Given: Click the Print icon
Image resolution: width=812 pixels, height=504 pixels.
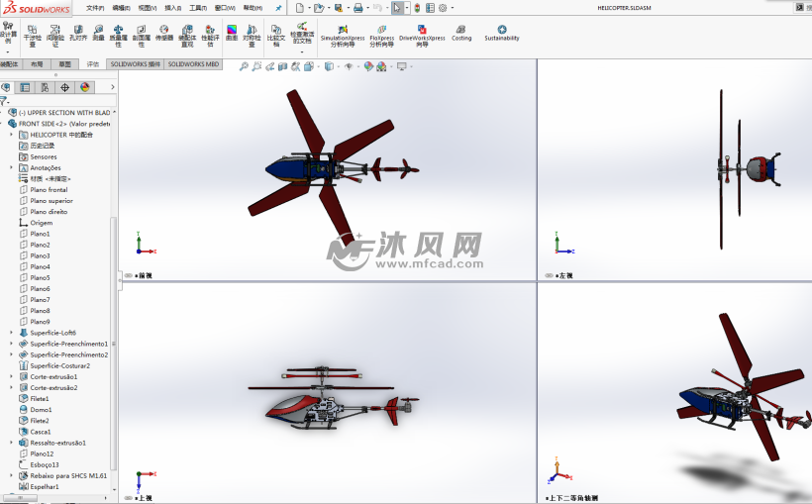Looking at the screenshot, I should click(x=357, y=8).
